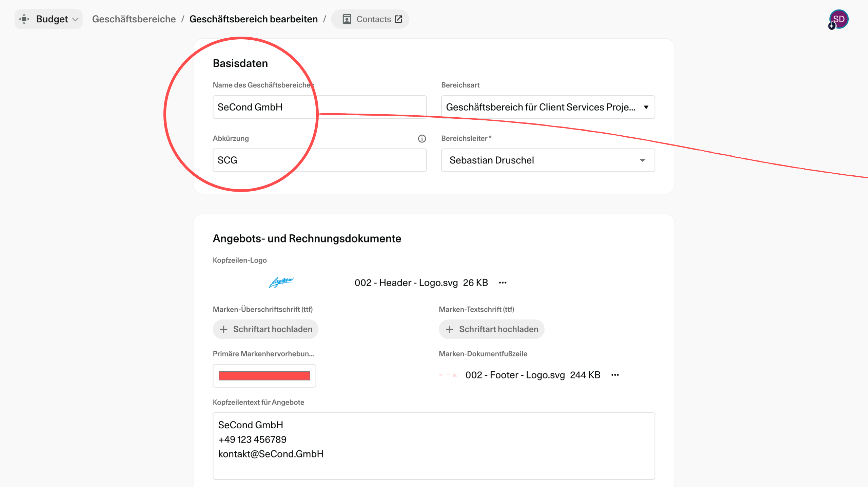Click the Kopfzeilentext für Angebote textarea
The height and width of the screenshot is (487, 868).
pos(434,446)
